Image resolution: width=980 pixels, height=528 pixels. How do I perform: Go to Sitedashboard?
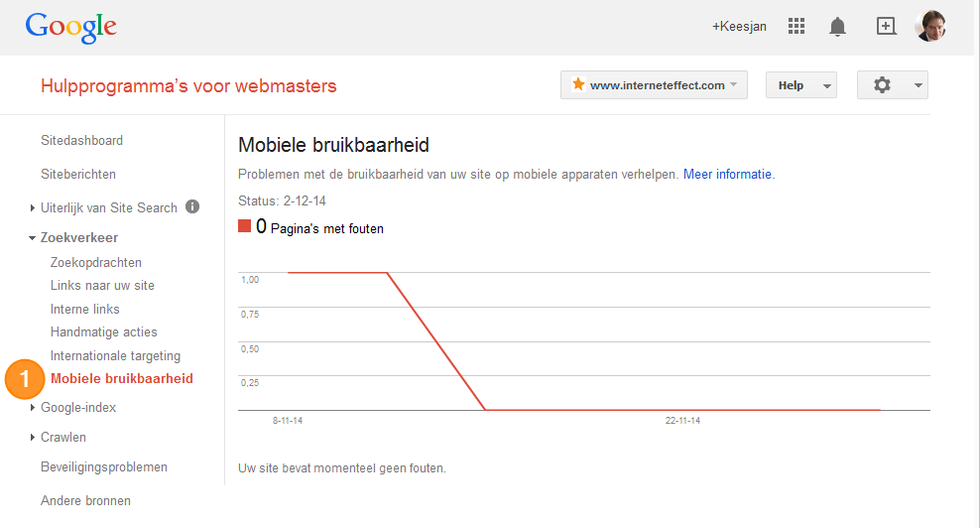[82, 140]
